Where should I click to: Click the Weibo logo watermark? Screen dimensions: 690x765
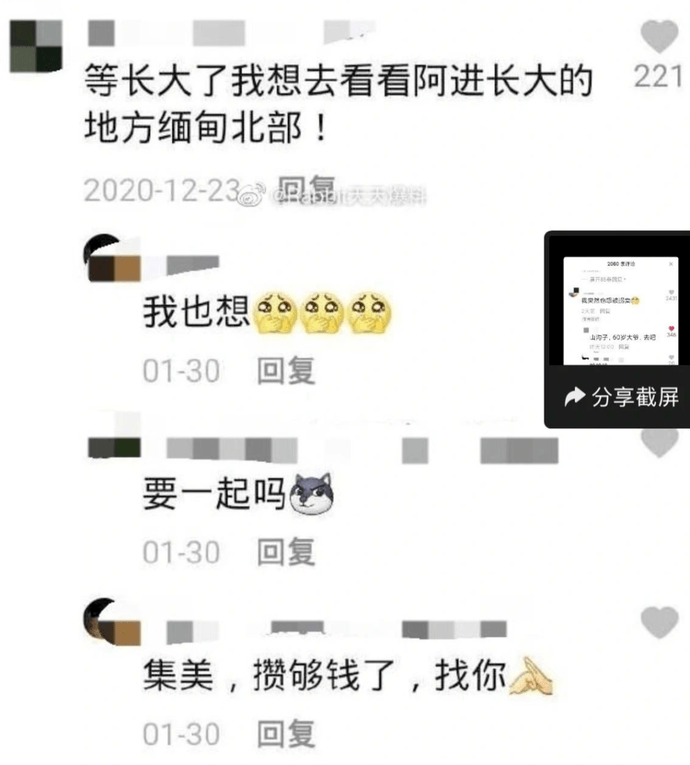tap(252, 194)
